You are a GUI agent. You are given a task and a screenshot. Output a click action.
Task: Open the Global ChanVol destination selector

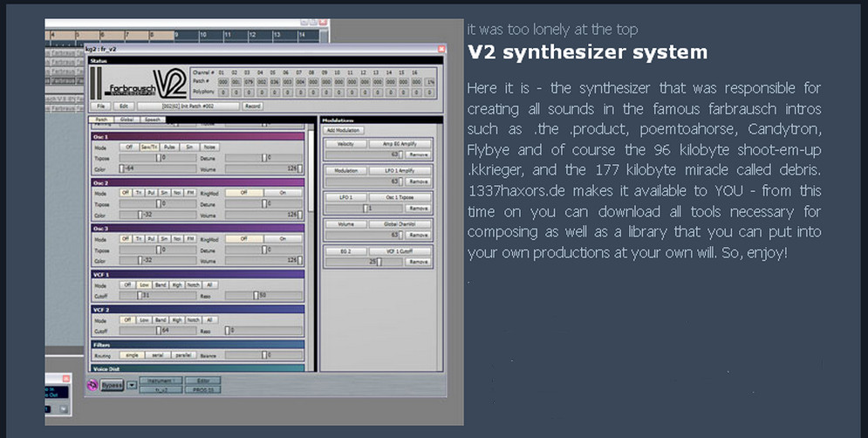click(x=400, y=224)
